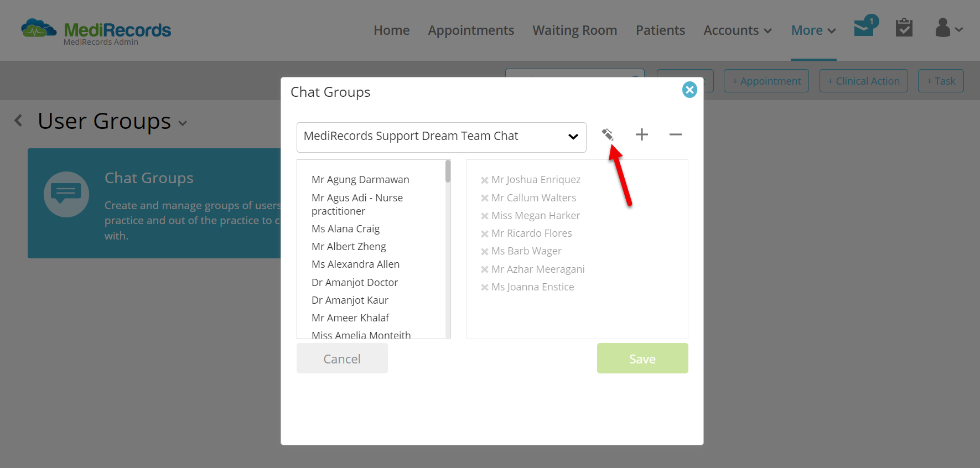Click the Cancel button
Image resolution: width=980 pixels, height=468 pixels.
click(x=342, y=358)
